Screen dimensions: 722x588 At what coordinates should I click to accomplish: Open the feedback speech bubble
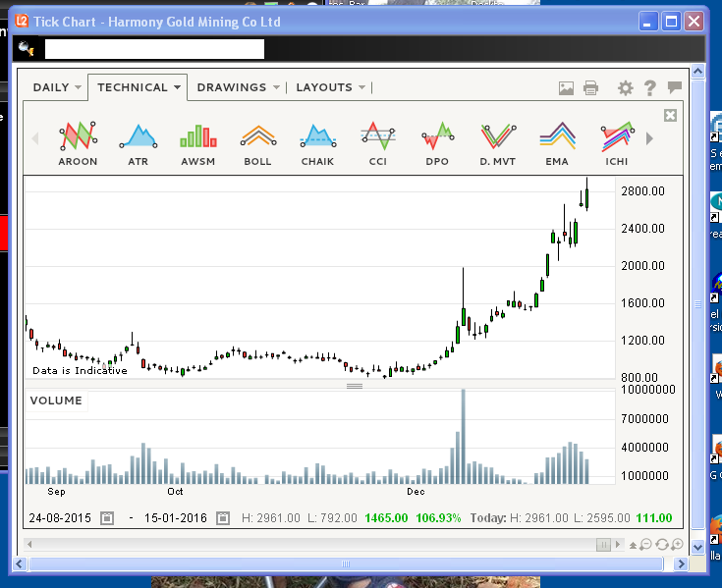coord(675,87)
